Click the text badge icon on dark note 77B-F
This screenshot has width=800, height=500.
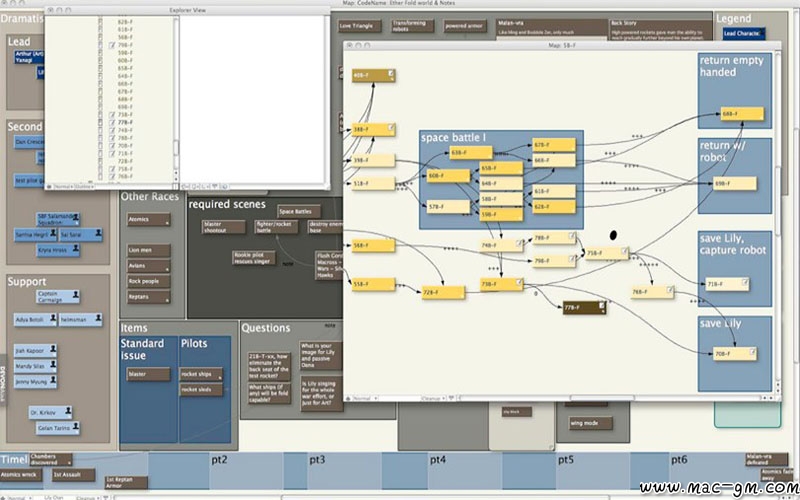tap(602, 305)
